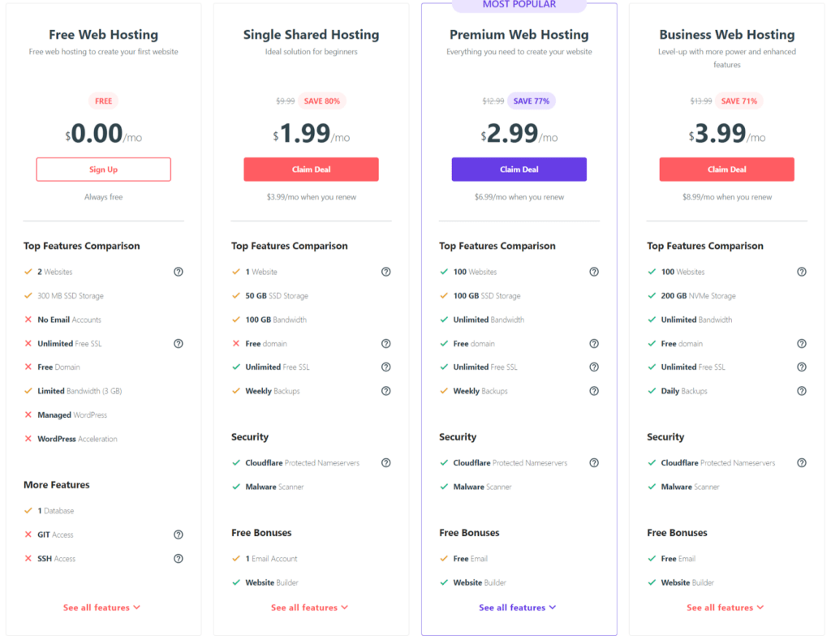Expand See all features under Free Web Hosting

point(102,607)
